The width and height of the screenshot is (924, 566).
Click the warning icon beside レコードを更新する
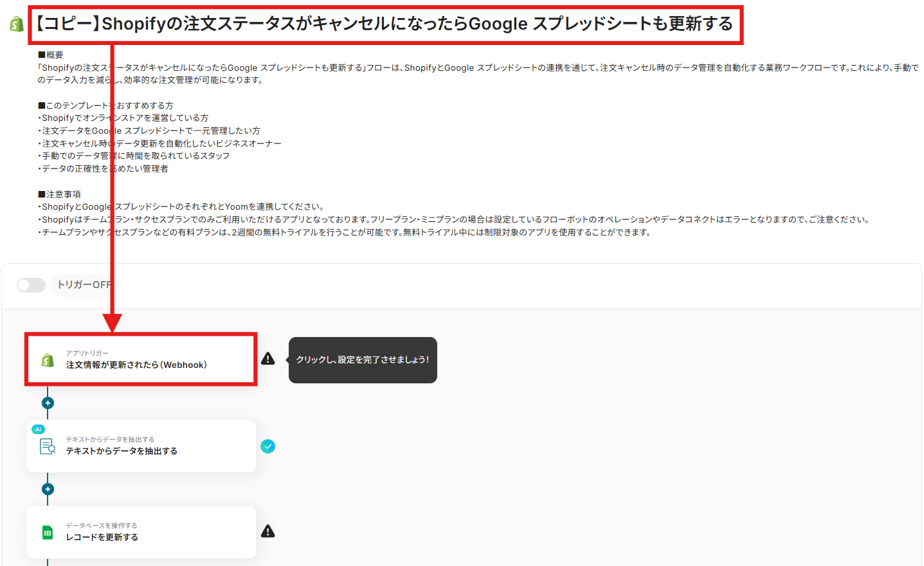[268, 531]
